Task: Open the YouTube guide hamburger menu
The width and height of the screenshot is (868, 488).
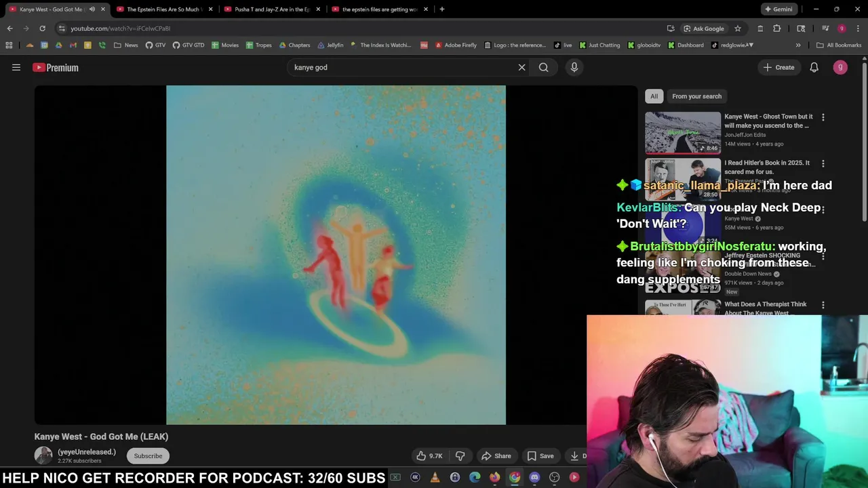Action: coord(16,67)
